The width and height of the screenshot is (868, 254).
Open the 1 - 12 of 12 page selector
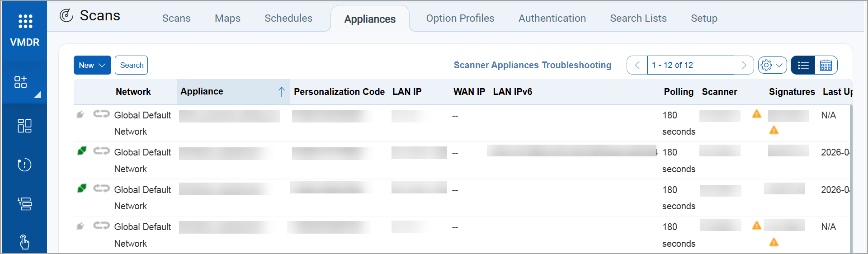coord(690,65)
